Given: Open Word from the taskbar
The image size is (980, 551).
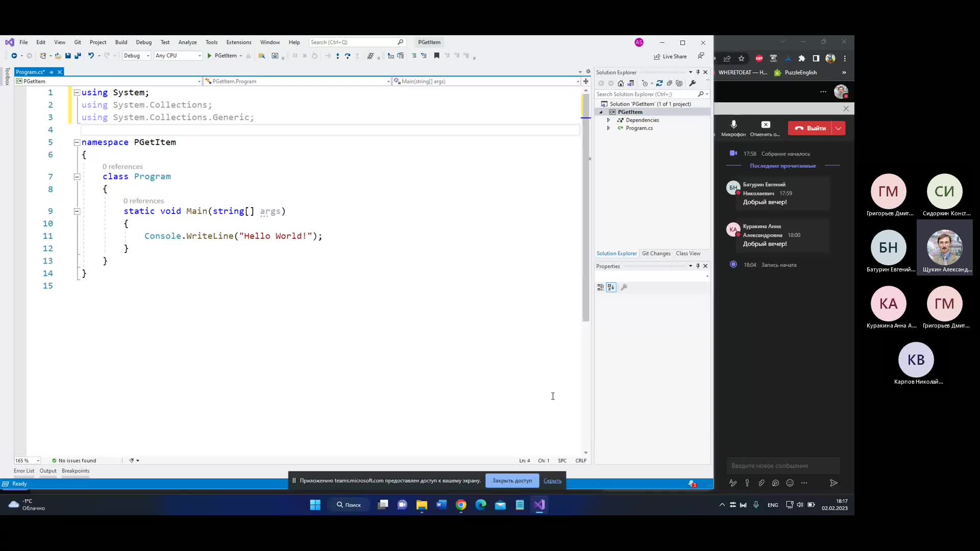Looking at the screenshot, I should [441, 505].
